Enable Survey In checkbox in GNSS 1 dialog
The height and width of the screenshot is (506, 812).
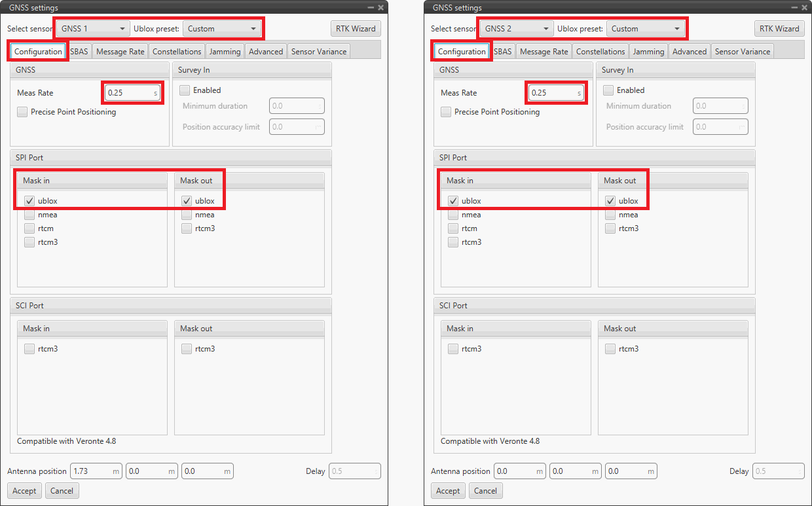185,90
